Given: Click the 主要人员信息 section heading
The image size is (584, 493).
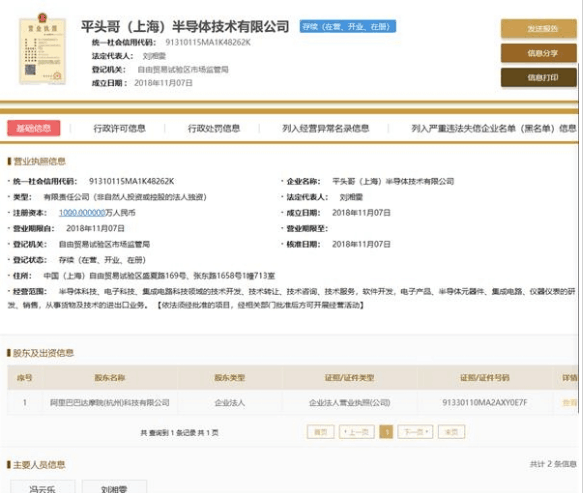Looking at the screenshot, I should tap(39, 465).
